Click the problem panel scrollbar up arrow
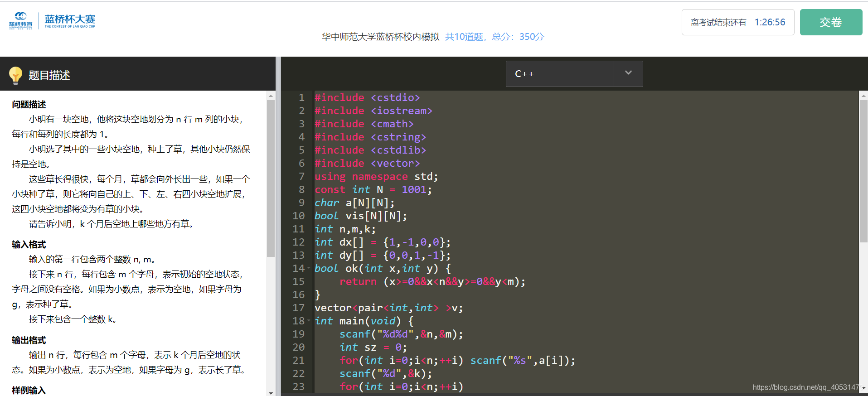 (271, 96)
